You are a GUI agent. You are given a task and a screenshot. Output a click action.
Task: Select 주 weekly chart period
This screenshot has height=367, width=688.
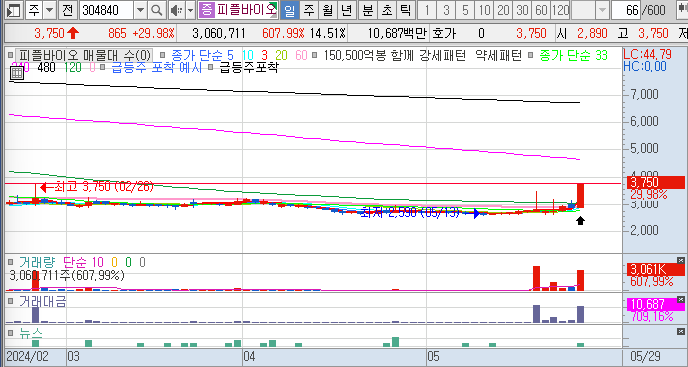click(x=309, y=10)
